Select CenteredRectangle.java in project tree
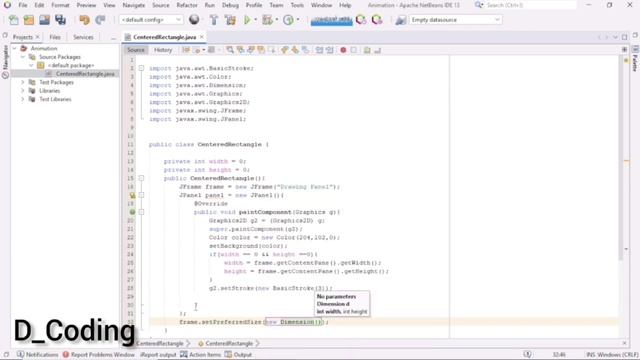The height and width of the screenshot is (360, 640). (x=85, y=74)
